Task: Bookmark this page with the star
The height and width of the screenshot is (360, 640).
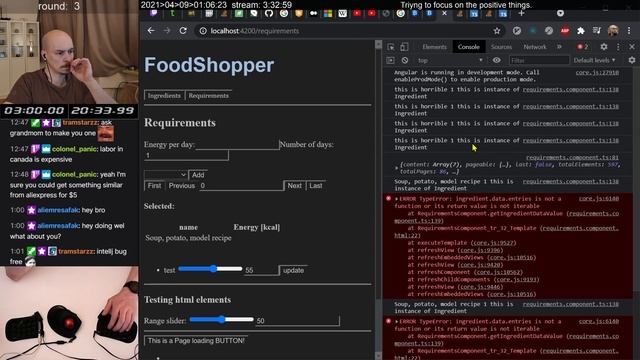Action: 497,31
